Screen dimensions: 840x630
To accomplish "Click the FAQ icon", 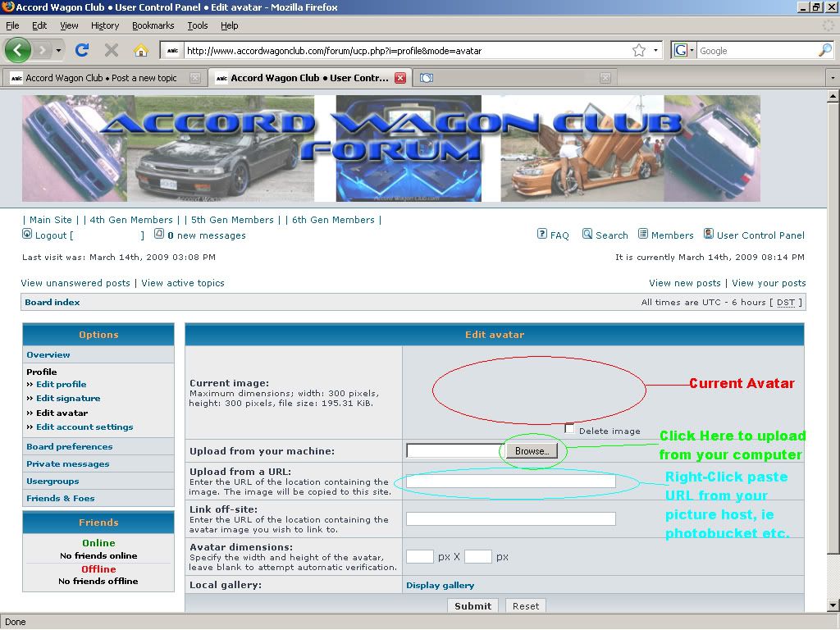I will [x=542, y=234].
